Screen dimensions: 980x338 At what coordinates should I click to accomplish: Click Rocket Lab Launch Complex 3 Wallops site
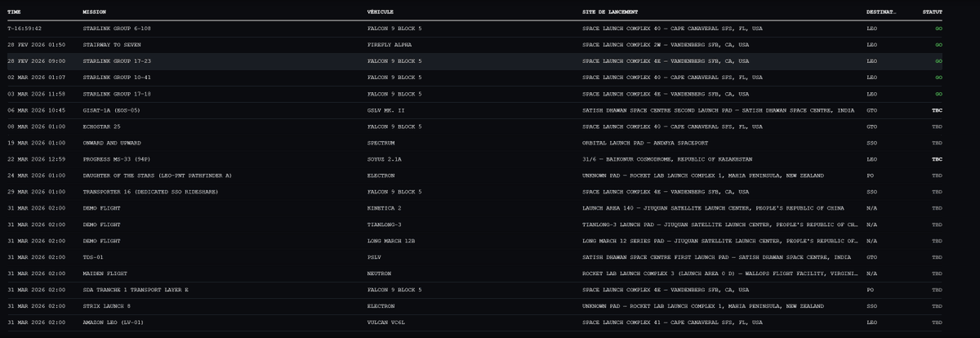(x=720, y=274)
